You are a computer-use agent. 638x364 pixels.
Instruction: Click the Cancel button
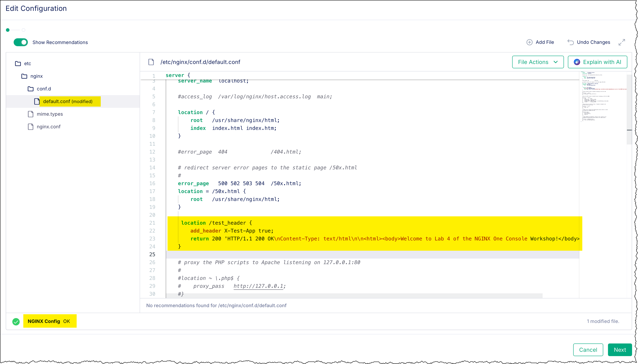(588, 350)
